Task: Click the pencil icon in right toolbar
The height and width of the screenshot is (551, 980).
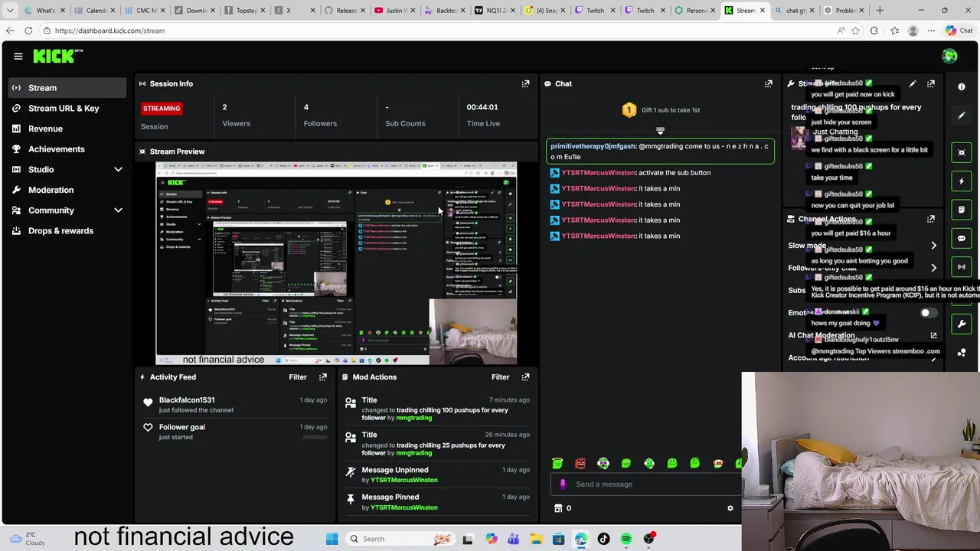Action: (x=962, y=116)
